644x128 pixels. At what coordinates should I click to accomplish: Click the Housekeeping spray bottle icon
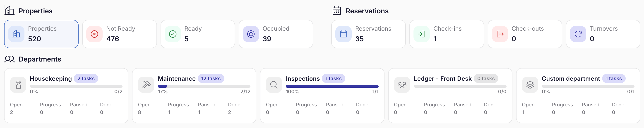click(18, 85)
